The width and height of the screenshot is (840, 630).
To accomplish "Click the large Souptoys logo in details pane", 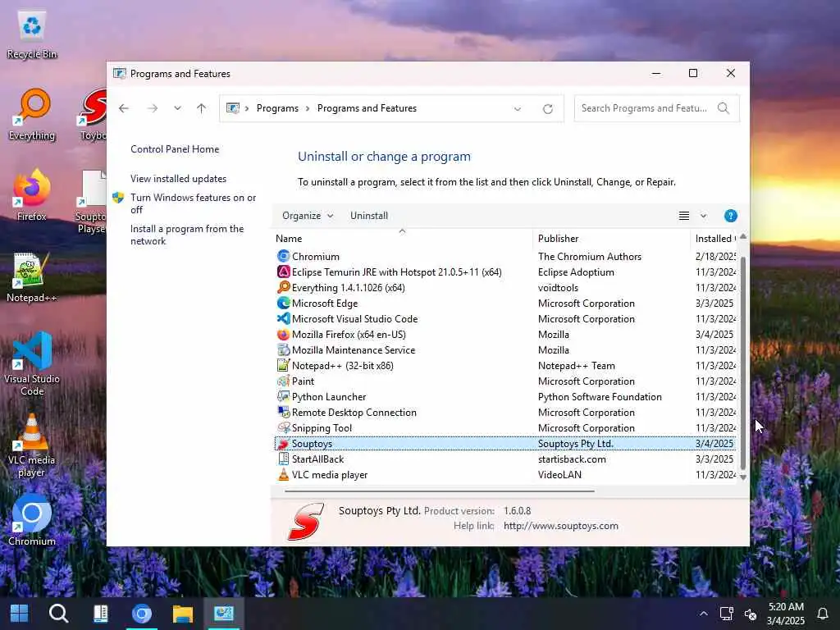I will pyautogui.click(x=306, y=521).
